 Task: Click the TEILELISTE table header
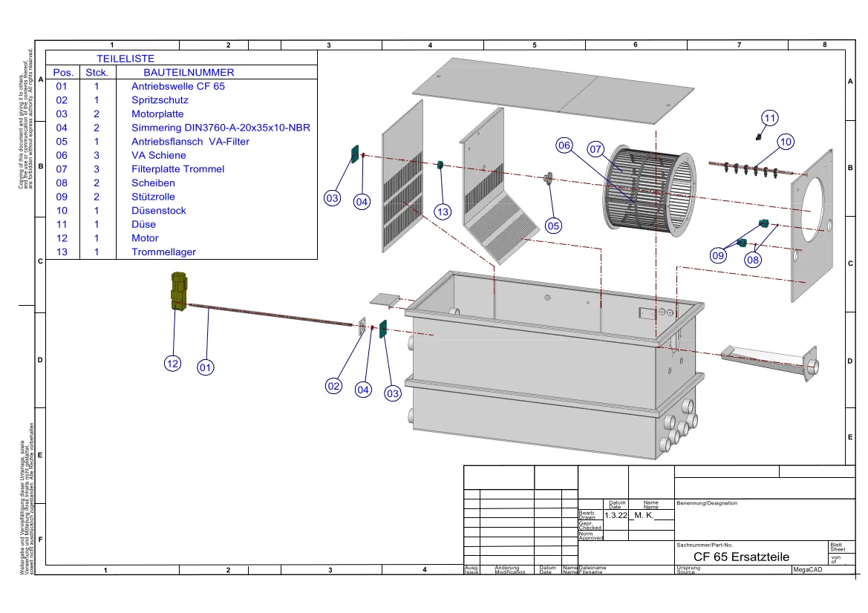point(125,58)
